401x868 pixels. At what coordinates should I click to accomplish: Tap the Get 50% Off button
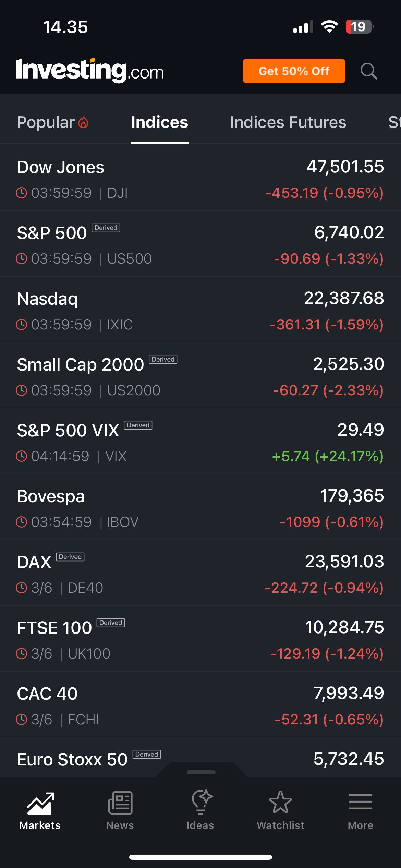pos(294,71)
